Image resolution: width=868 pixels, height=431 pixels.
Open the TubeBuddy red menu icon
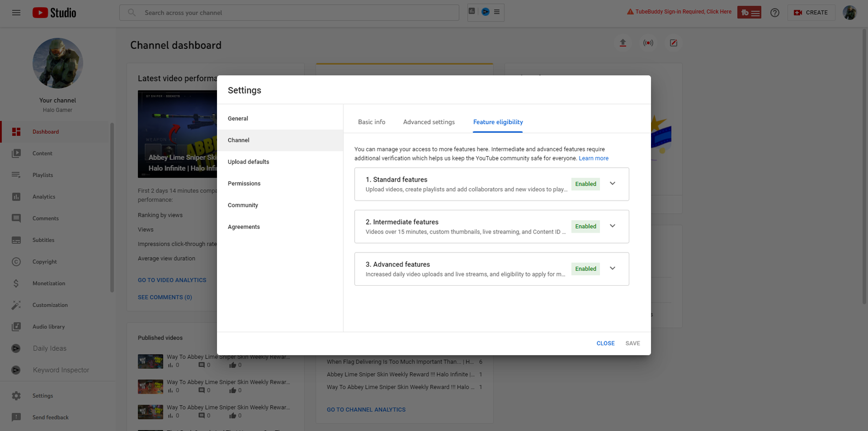tap(749, 12)
